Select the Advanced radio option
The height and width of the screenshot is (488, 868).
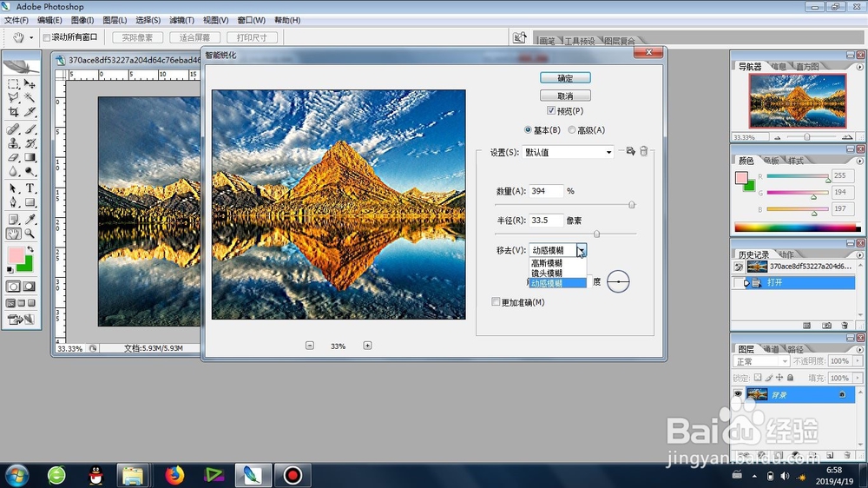coord(572,130)
